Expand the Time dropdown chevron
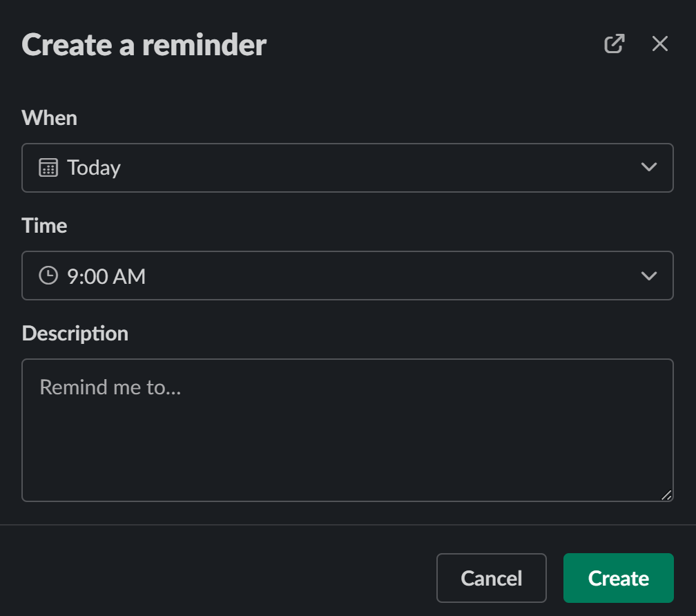This screenshot has width=696, height=616. (x=648, y=276)
